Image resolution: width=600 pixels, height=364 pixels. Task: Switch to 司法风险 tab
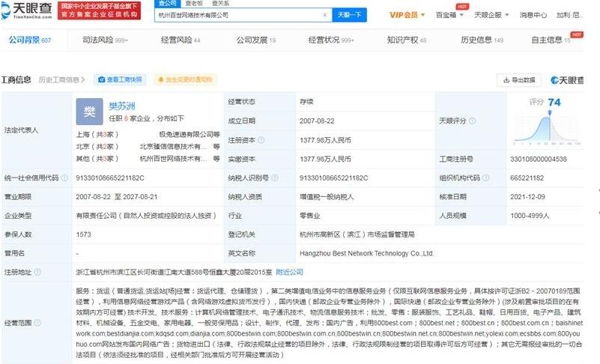click(105, 40)
